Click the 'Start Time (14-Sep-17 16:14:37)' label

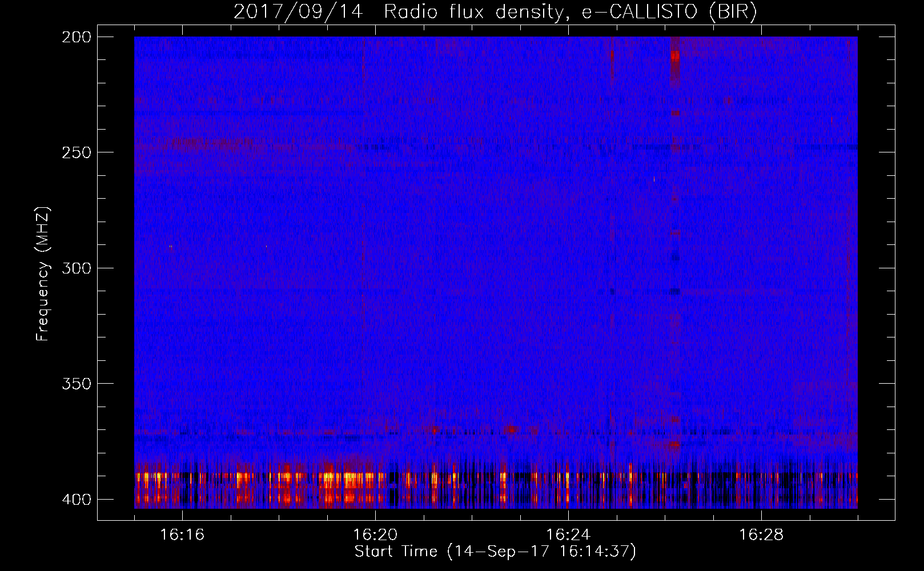tap(495, 552)
